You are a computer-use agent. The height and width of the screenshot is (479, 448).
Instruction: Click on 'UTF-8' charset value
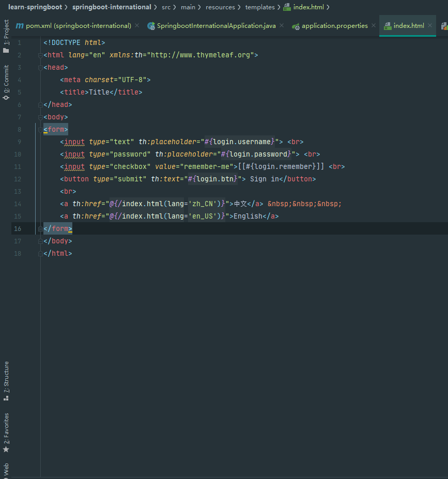pos(132,80)
